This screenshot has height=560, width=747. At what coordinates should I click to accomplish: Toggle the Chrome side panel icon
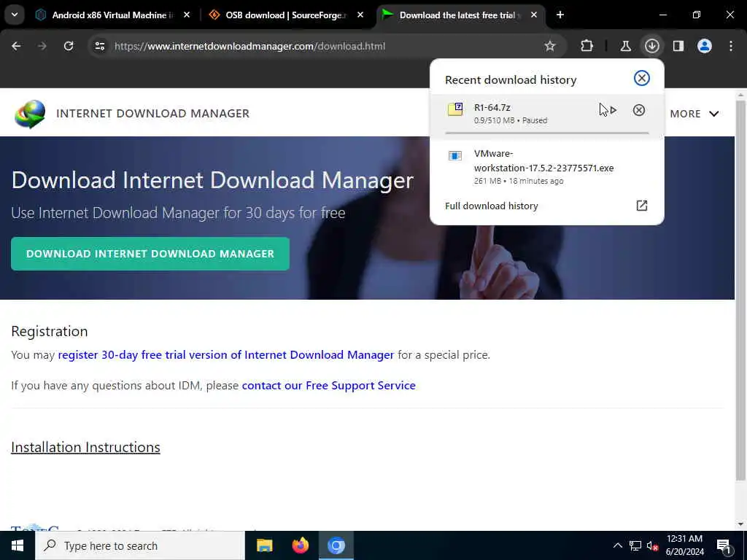[678, 46]
